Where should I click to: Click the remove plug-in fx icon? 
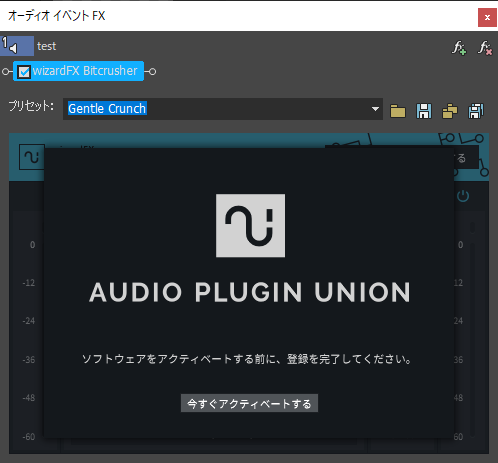pos(485,48)
